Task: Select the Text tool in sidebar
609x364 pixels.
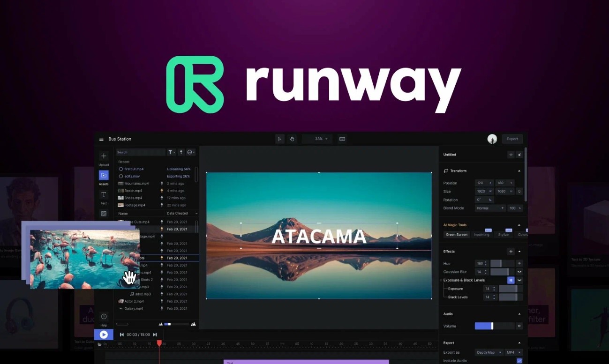Action: [x=104, y=194]
